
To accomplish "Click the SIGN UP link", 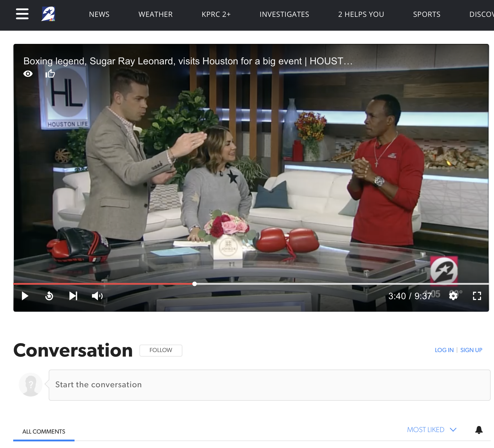I will 471,350.
